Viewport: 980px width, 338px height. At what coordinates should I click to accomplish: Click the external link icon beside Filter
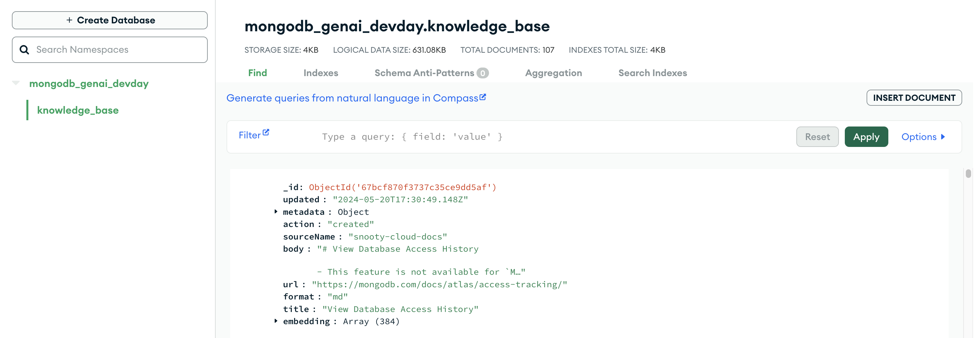pos(266,132)
